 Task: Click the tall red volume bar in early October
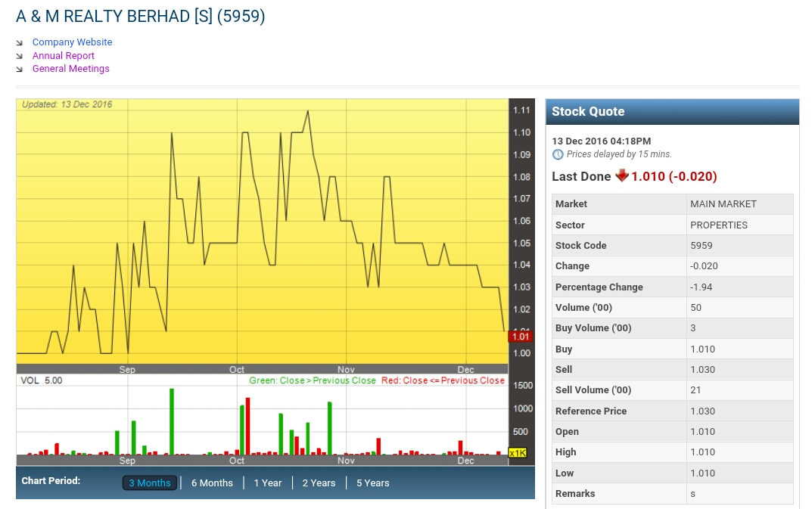(248, 426)
